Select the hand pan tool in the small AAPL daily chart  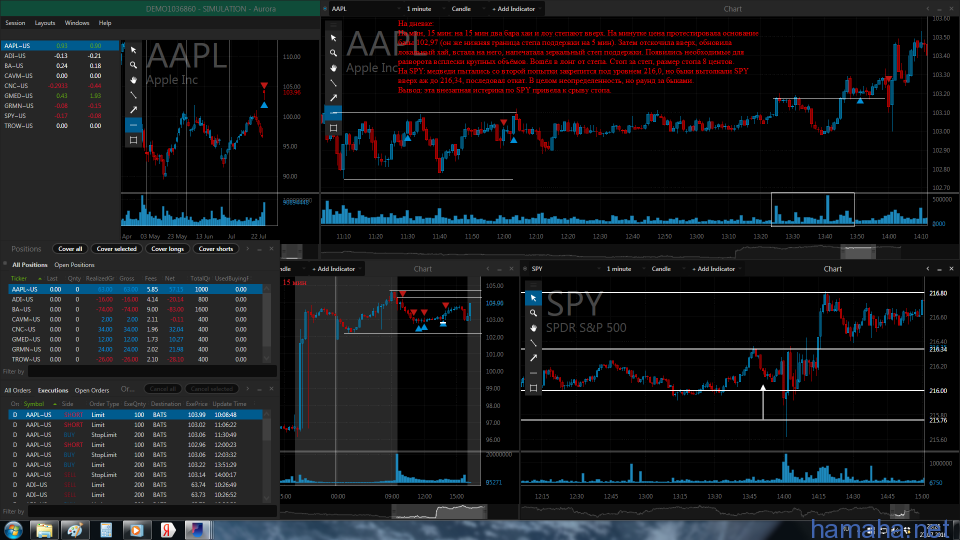coord(133,80)
